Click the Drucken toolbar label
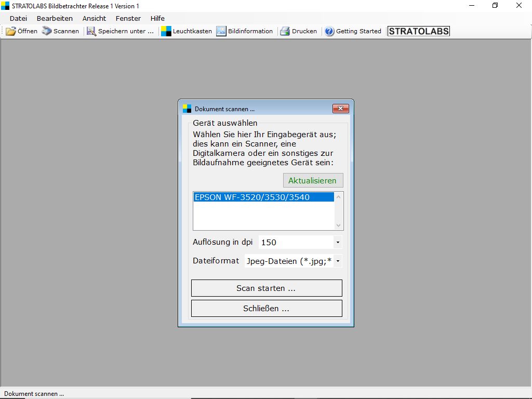Viewport: 532px width, 399px height. click(x=304, y=31)
